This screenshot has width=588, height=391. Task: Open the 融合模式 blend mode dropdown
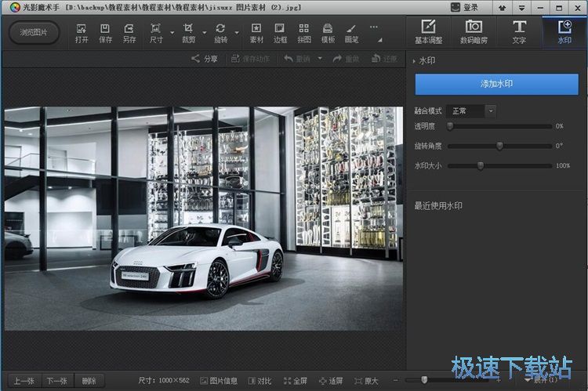(472, 111)
